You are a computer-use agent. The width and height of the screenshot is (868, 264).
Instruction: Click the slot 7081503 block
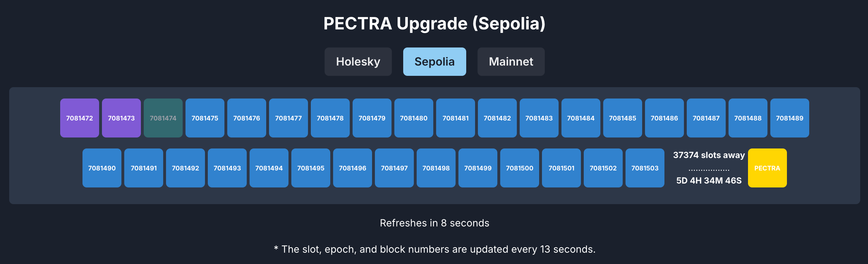[645, 168]
